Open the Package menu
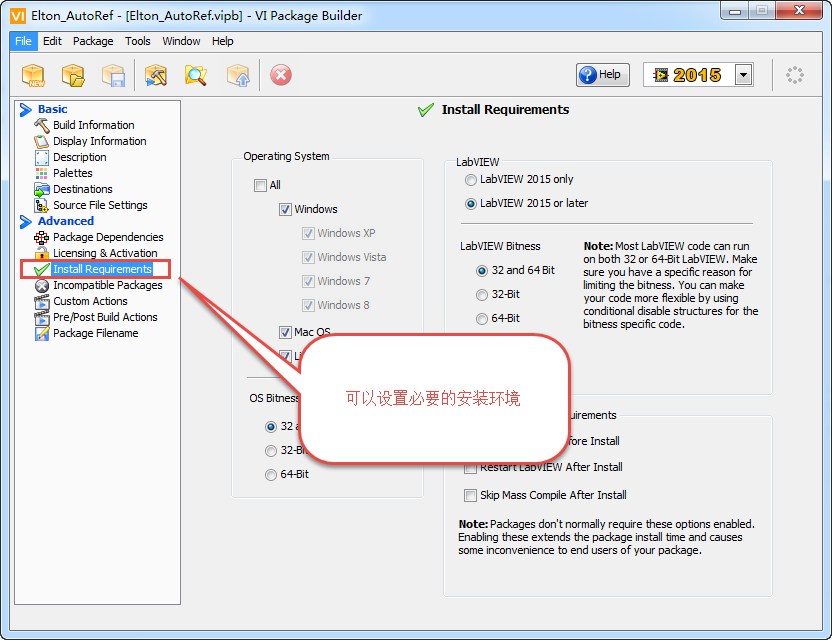This screenshot has height=640, width=832. pyautogui.click(x=93, y=41)
